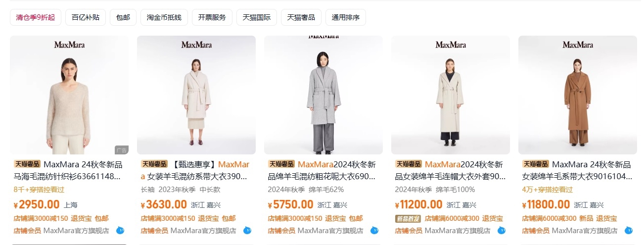Open the 绵羊毛混纺粗花呢大衣 product title

pos(322,170)
